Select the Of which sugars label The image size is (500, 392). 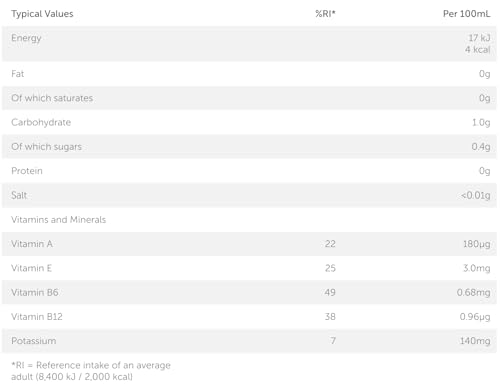[46, 147]
